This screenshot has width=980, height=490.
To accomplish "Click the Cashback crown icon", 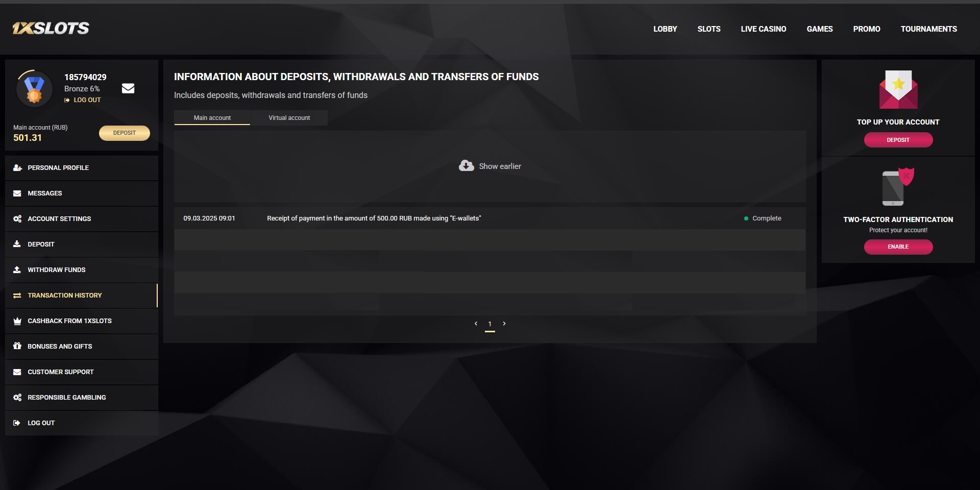I will [17, 321].
